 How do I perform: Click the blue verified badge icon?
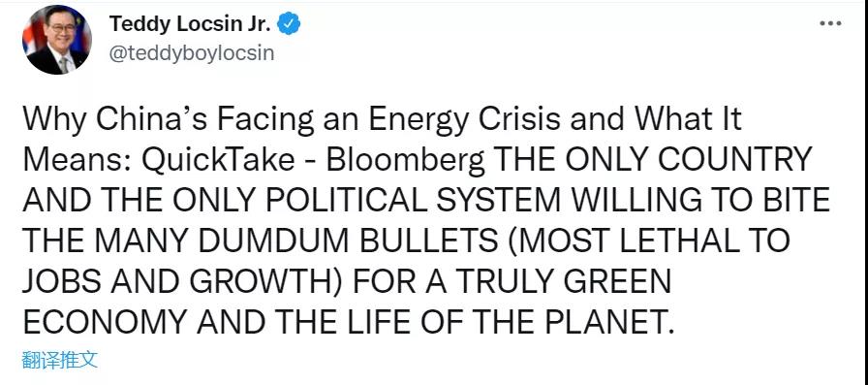coord(289,24)
